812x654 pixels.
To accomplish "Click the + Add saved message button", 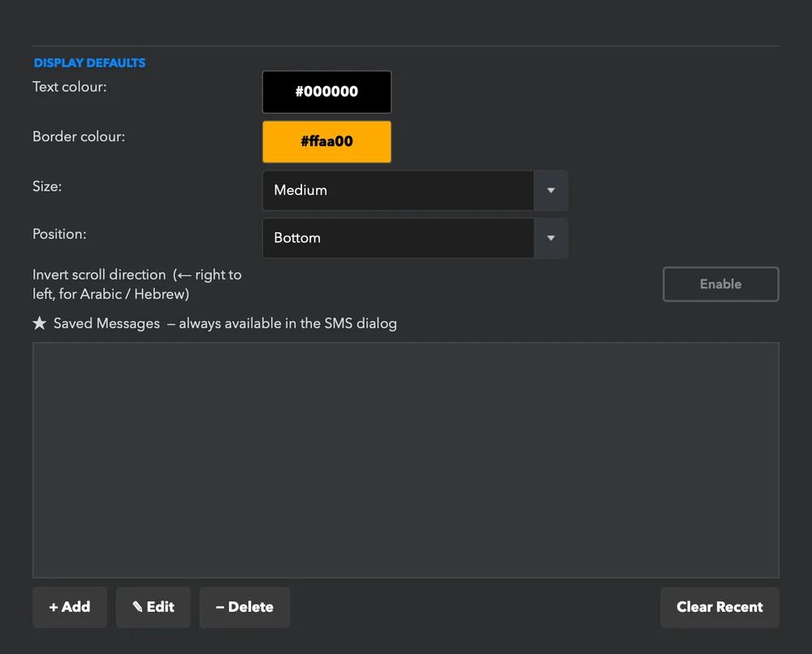I will (70, 607).
